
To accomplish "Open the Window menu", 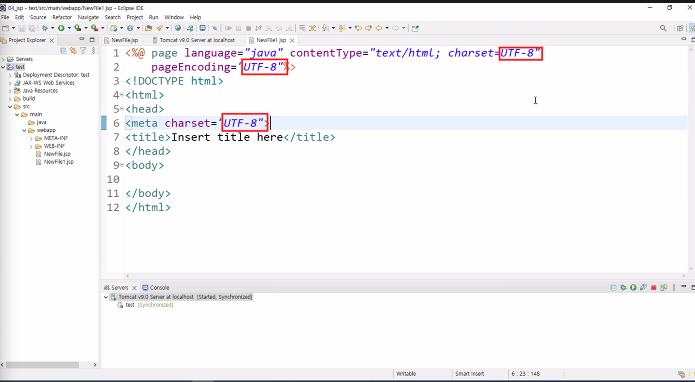I will [x=174, y=17].
